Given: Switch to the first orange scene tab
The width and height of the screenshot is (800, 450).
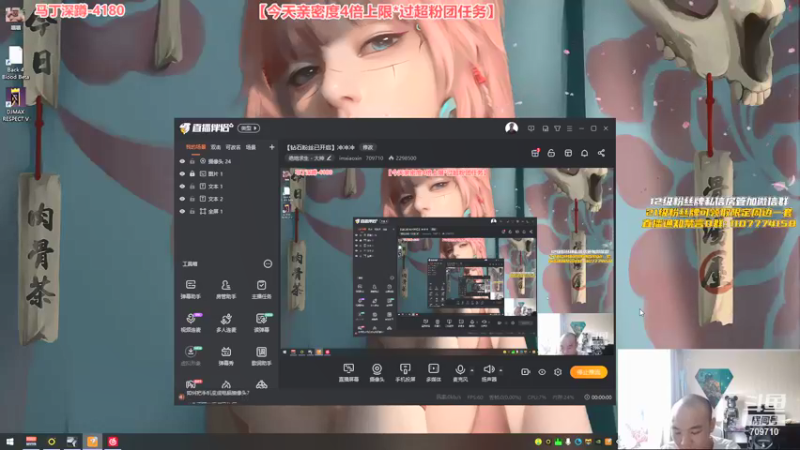Looking at the screenshot, I should tap(195, 147).
